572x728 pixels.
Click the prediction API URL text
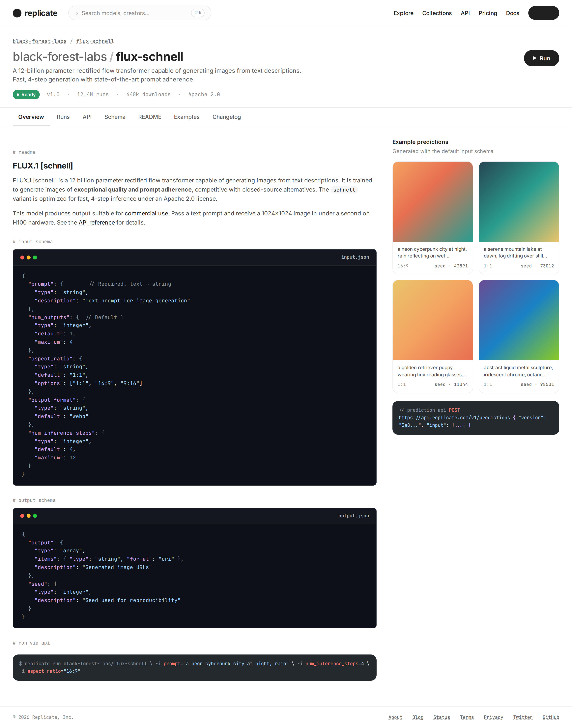(x=454, y=418)
